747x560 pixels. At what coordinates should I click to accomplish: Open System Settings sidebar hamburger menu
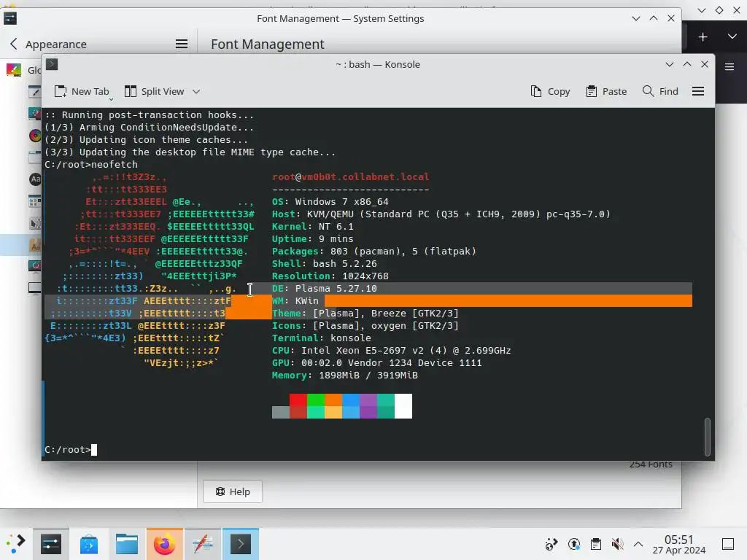pyautogui.click(x=182, y=44)
